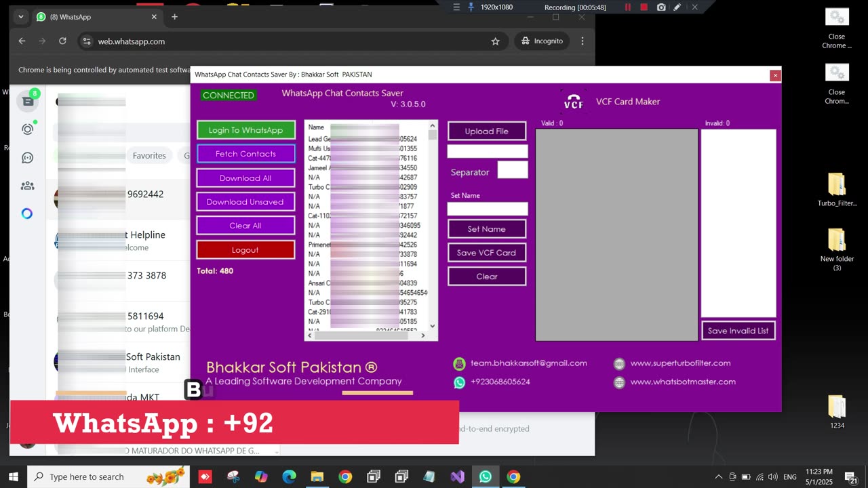Toggle the recorder pin icon
The width and height of the screenshot is (868, 488).
click(x=471, y=7)
